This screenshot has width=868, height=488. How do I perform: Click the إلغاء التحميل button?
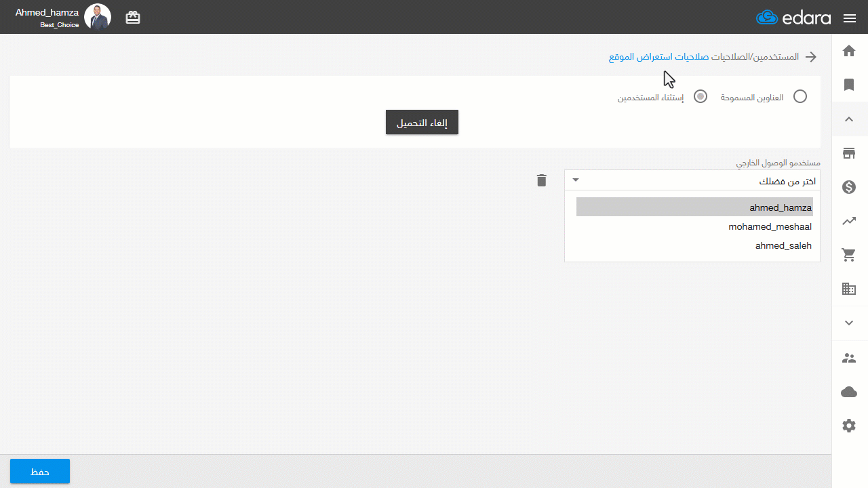(422, 122)
